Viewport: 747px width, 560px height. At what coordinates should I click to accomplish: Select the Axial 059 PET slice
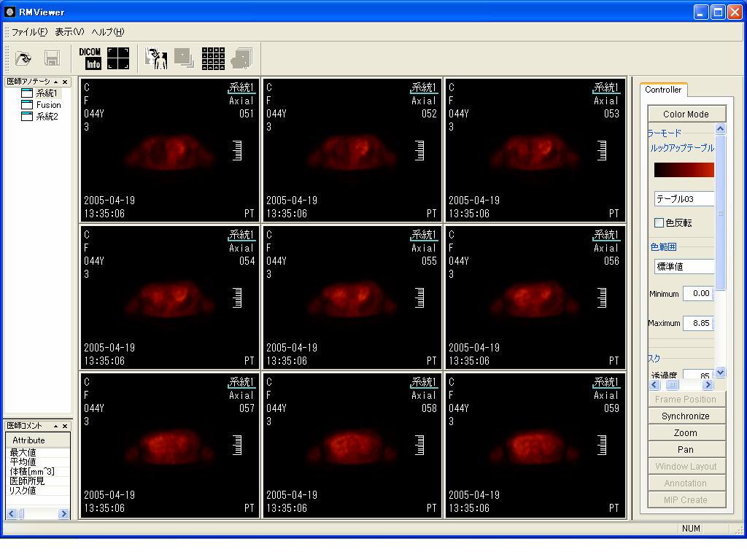point(535,446)
